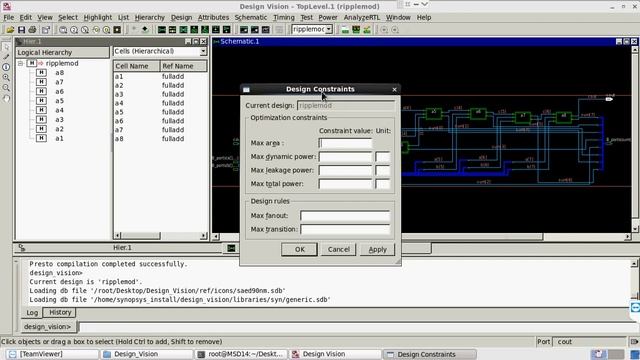
Task: Collapse the ripplemod tree node
Action: 20,63
